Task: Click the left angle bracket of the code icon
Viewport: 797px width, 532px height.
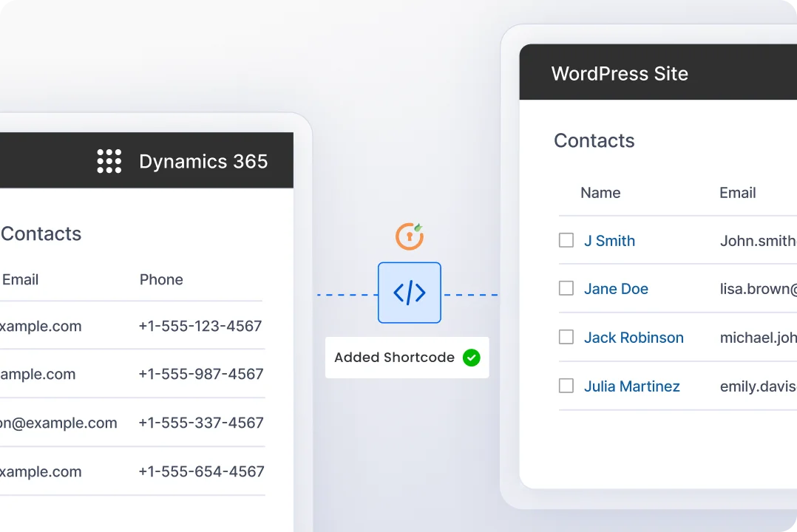Action: tap(399, 293)
